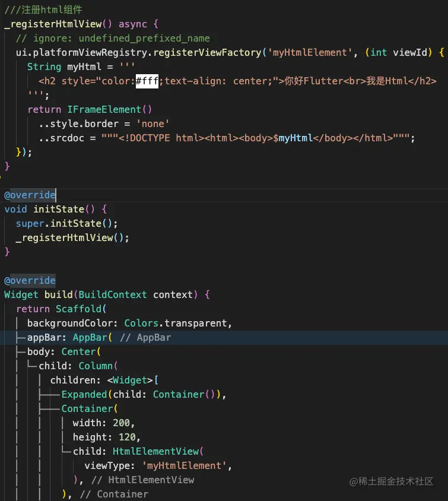Click the 'child: Column(' line
Screen dimensions: 448x501
click(78, 366)
